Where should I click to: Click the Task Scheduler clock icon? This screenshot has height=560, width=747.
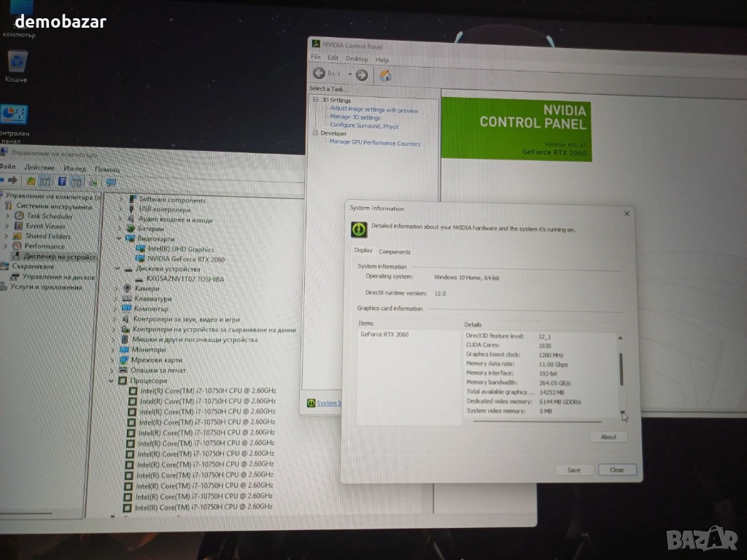point(19,217)
